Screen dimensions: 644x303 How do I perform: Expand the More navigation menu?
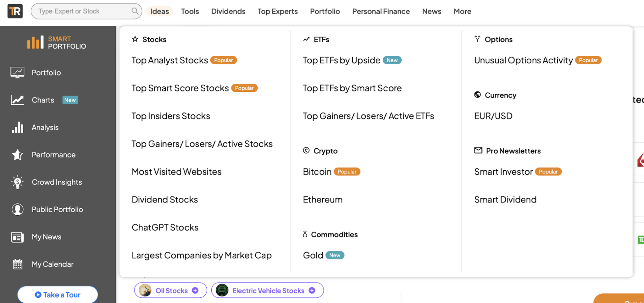462,11
